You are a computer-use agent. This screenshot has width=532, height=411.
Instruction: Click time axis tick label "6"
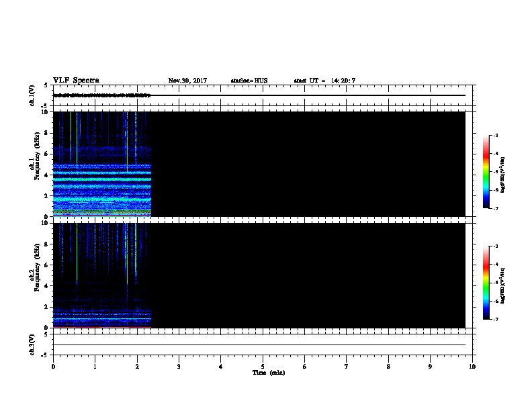tap(304, 366)
